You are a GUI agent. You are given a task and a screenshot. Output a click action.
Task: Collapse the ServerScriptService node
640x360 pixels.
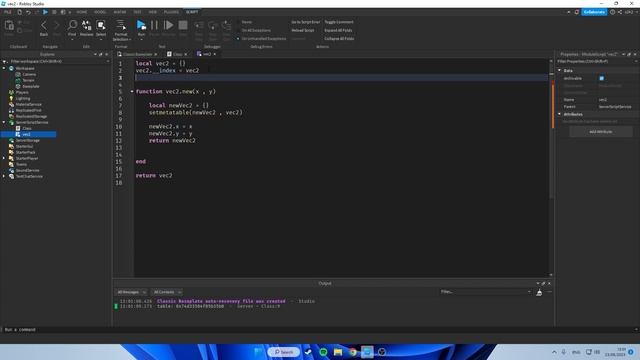(4, 122)
